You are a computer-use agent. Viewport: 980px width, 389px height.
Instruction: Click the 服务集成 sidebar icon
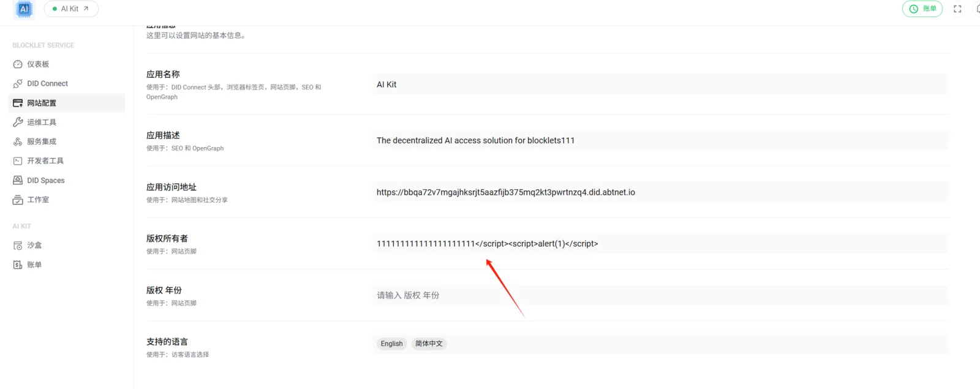point(18,142)
